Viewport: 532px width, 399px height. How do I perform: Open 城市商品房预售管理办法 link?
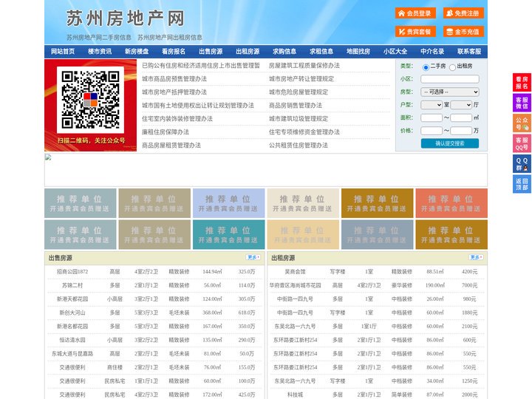click(x=174, y=79)
